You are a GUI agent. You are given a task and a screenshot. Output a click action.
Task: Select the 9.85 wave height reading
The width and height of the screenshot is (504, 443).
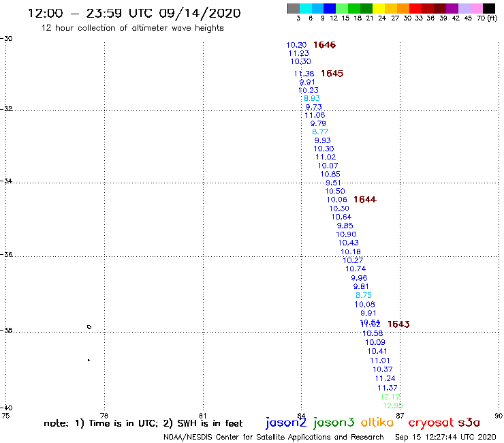[x=345, y=226]
